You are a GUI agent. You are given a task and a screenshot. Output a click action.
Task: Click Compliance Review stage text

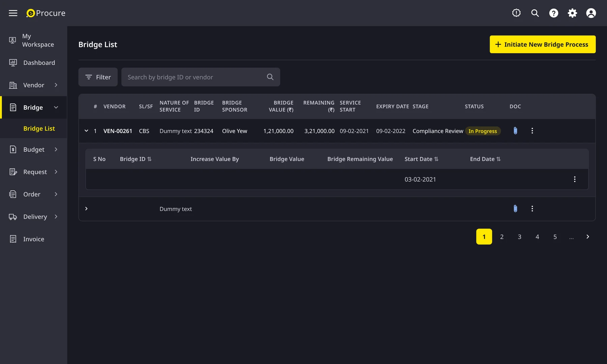pos(438,131)
